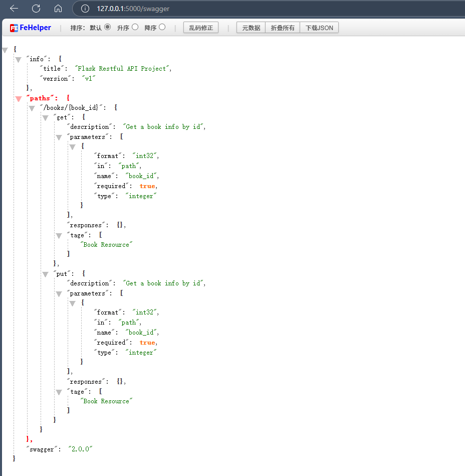The image size is (465, 476).
Task: Click the "v1" version value
Action: tap(89, 79)
